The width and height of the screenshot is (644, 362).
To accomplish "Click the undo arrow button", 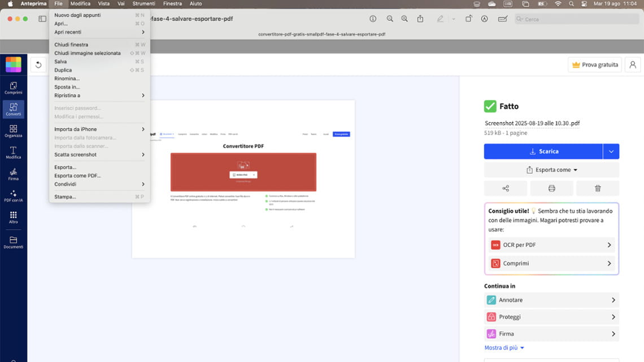I will click(38, 64).
